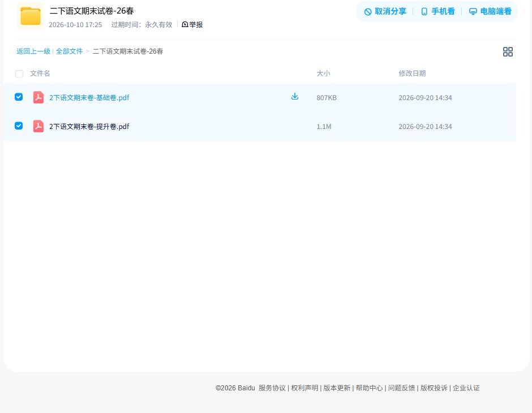Uncheck the 2下语文期末卷-基础卷.pdf checkbox
Image resolution: width=532 pixels, height=413 pixels.
click(19, 97)
